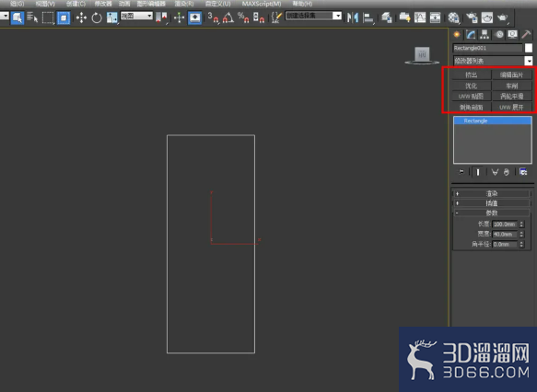Click the 角半径 value field
This screenshot has height=392, width=537.
(x=505, y=244)
